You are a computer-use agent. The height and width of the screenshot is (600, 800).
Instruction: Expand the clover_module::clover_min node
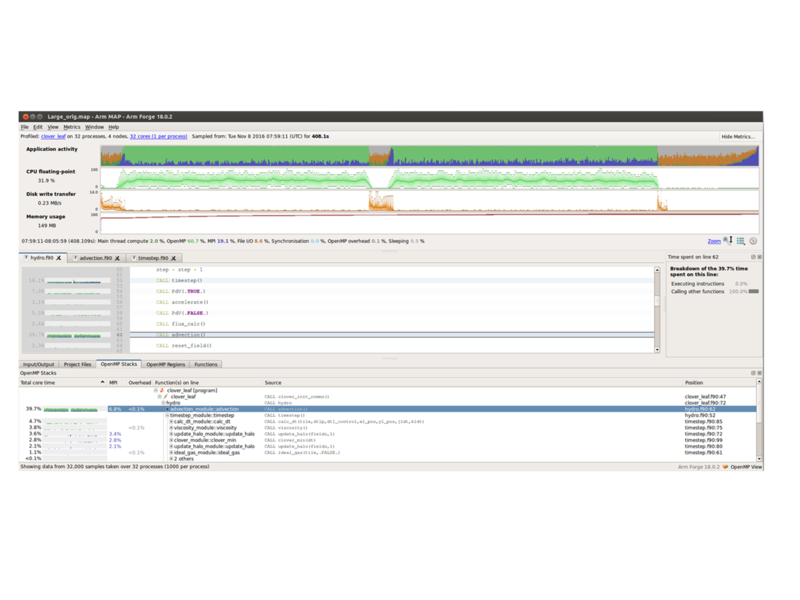(171, 440)
